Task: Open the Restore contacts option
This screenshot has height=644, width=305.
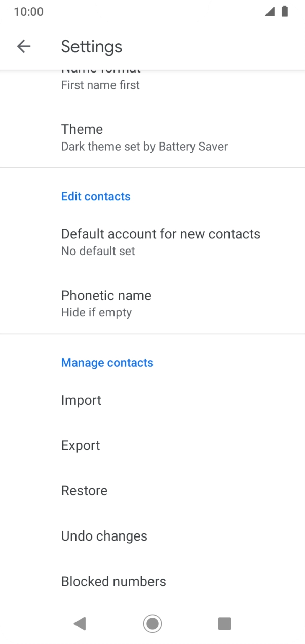Action: pyautogui.click(x=84, y=491)
